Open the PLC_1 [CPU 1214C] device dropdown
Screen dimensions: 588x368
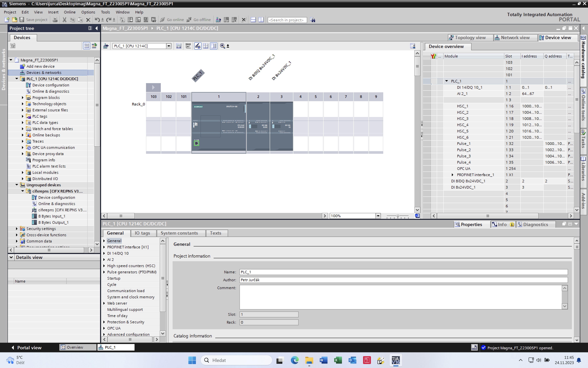(x=169, y=46)
